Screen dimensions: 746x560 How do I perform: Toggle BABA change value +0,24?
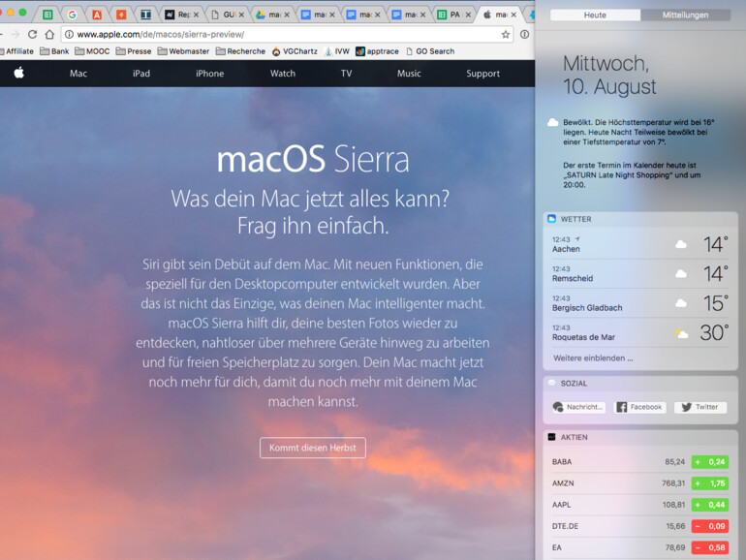click(x=710, y=461)
